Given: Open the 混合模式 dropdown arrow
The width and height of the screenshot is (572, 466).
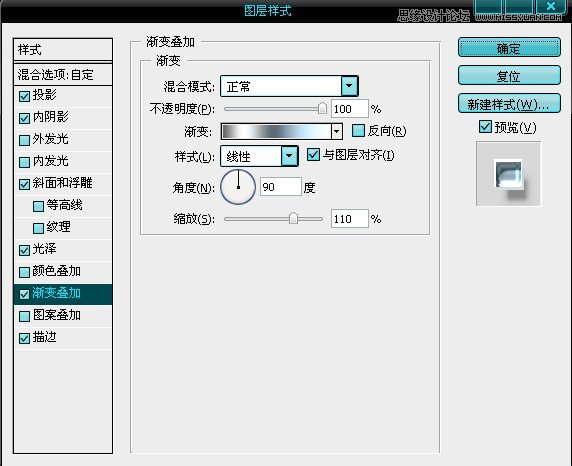Looking at the screenshot, I should 349,86.
